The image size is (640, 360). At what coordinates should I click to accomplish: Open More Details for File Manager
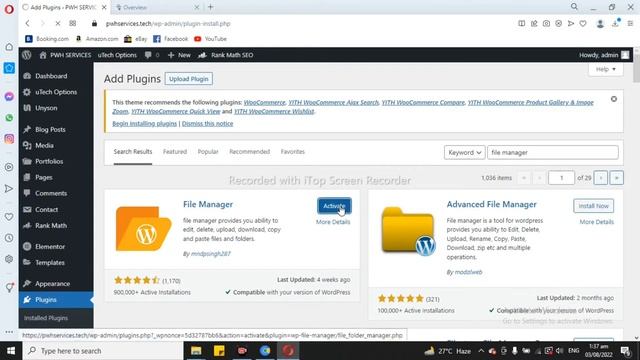coord(333,222)
